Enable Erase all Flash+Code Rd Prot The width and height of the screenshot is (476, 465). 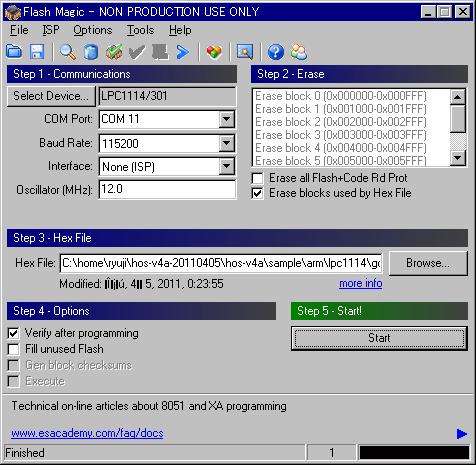click(x=257, y=178)
